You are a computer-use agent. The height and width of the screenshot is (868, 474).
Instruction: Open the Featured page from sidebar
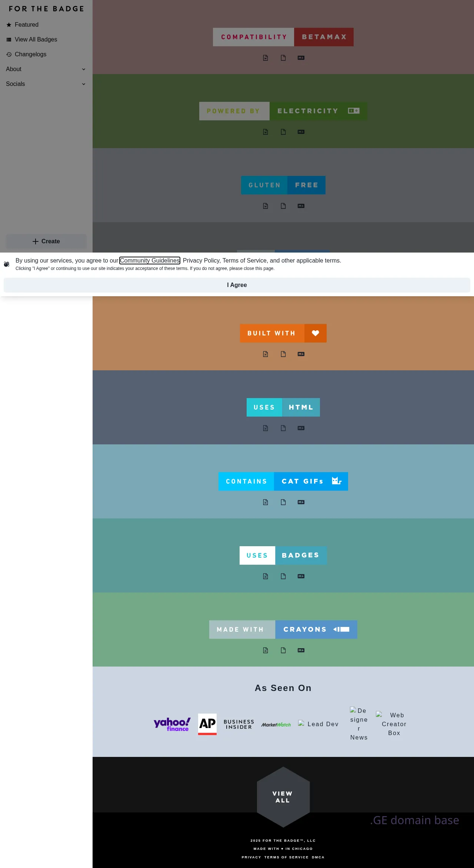(x=26, y=25)
